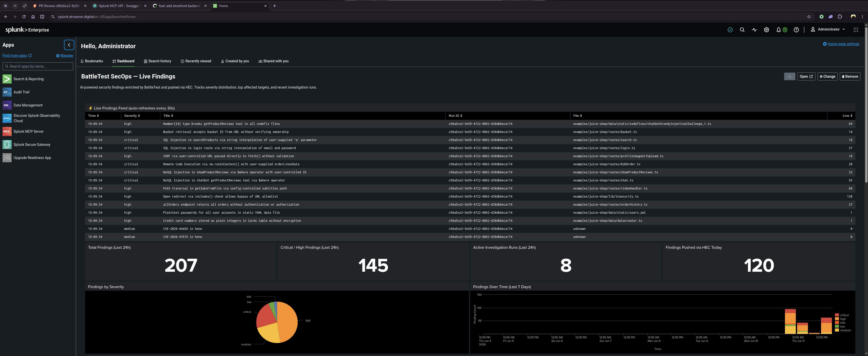Switch to the Search history tab
The image size is (868, 356).
[157, 61]
